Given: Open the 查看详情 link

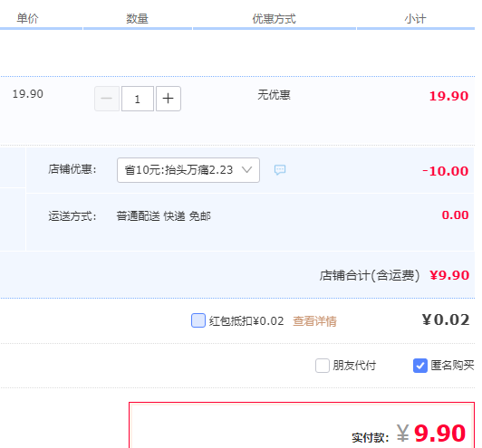Looking at the screenshot, I should click(314, 321).
